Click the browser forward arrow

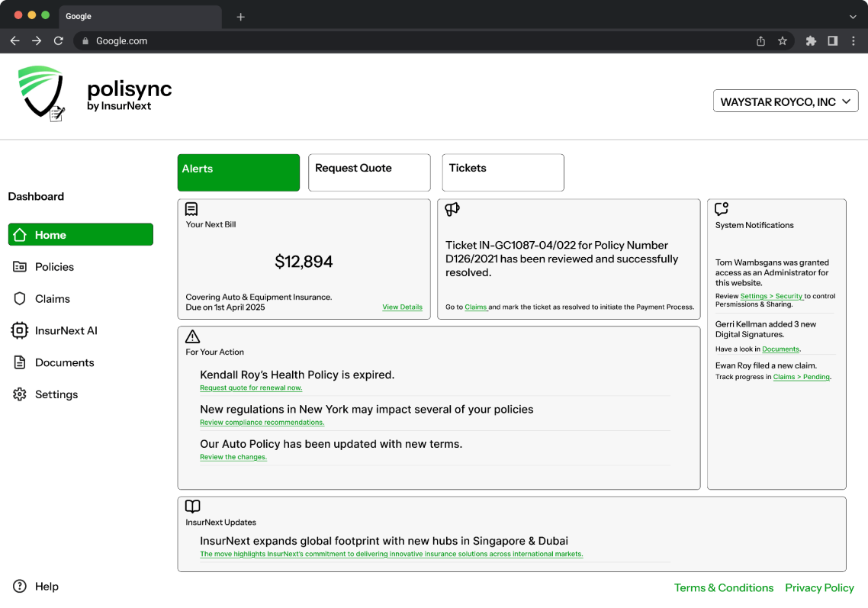(x=37, y=41)
